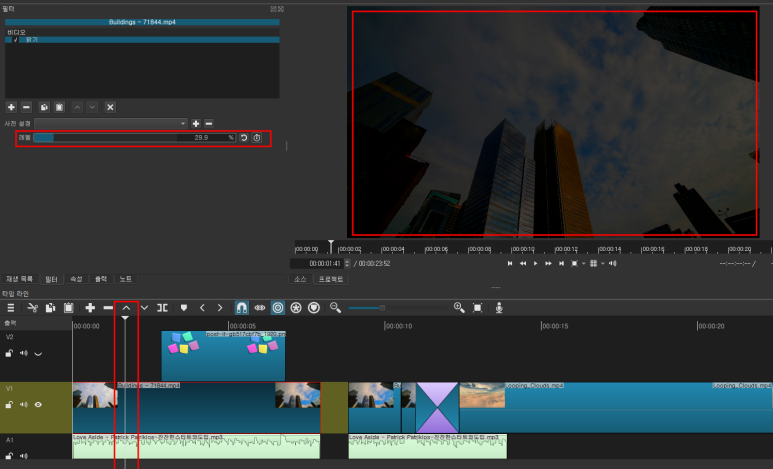Toggle Ripple Markers shield button

pyautogui.click(x=314, y=308)
